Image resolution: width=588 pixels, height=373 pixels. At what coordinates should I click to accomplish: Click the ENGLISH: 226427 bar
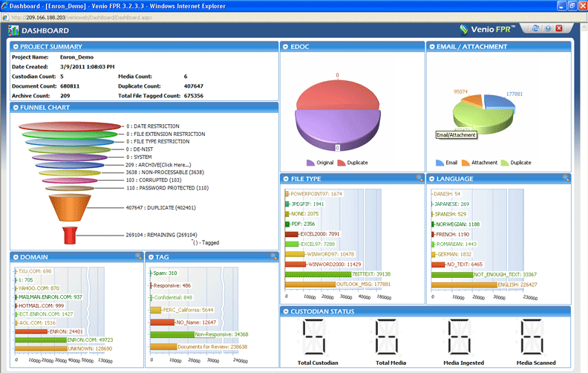[x=464, y=285]
